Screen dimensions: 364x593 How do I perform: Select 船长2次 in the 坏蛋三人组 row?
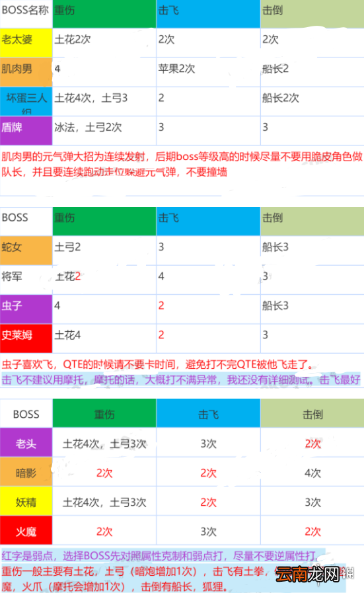[x=281, y=99]
